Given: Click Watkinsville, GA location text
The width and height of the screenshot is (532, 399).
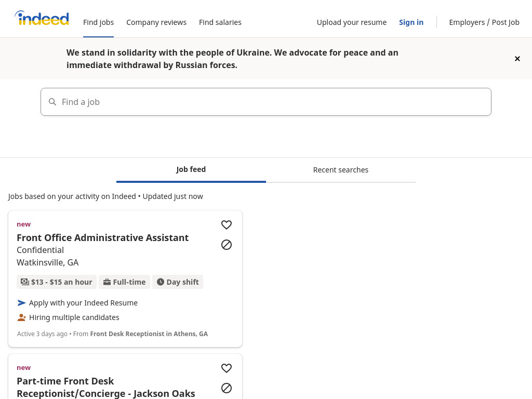Looking at the screenshot, I should pyautogui.click(x=47, y=262).
